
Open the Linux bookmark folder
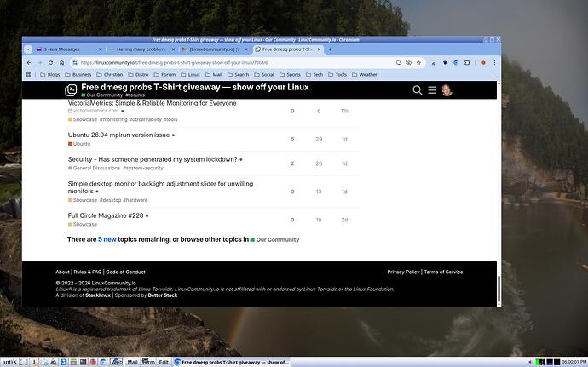190,75
